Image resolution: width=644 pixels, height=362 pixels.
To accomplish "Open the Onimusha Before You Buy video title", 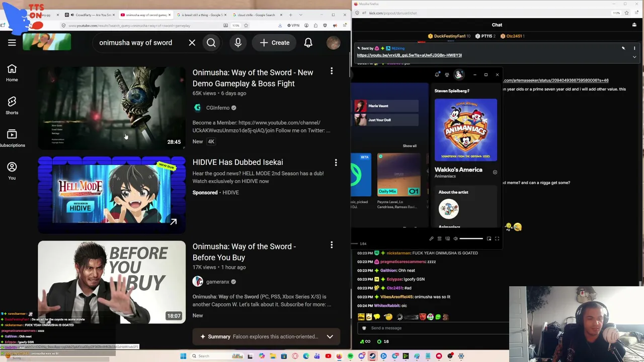I will tap(244, 252).
